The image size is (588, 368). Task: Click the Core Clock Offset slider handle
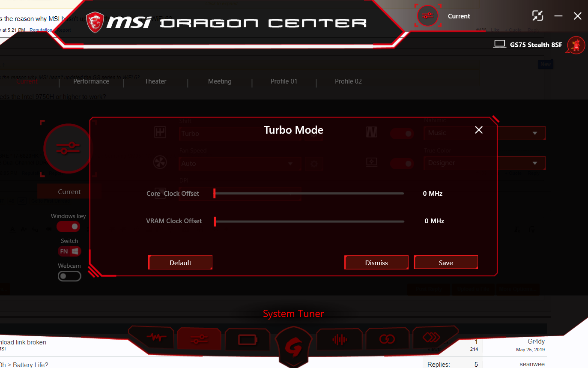(215, 194)
